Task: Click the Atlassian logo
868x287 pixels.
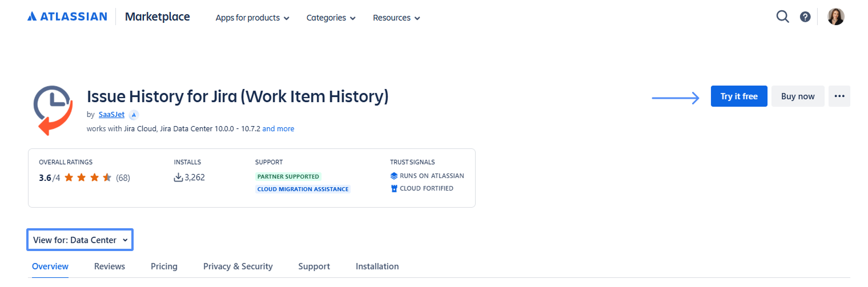Action: (67, 17)
